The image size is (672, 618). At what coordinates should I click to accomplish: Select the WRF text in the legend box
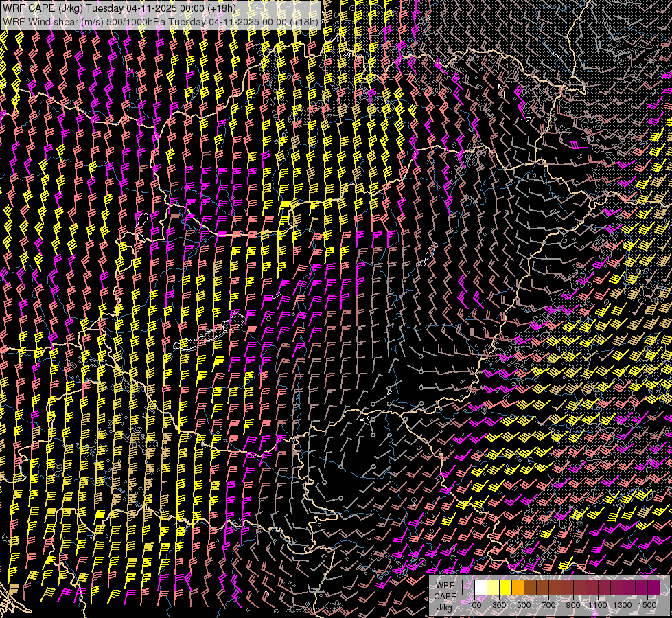tap(445, 586)
